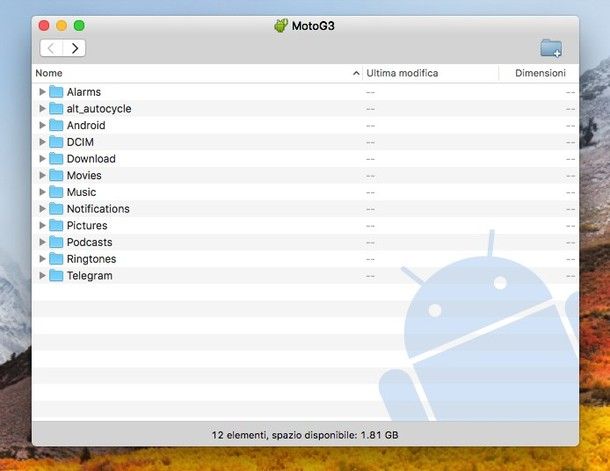Select the Podcasts folder name
This screenshot has height=471, width=610.
(89, 242)
